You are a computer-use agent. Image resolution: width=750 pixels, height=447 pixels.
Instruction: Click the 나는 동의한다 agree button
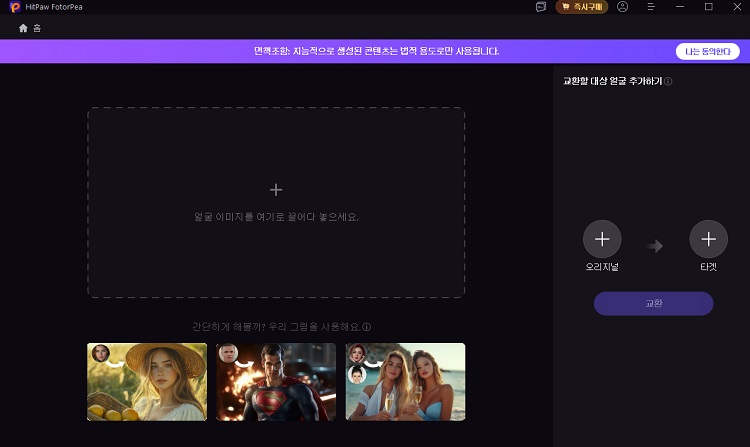pyautogui.click(x=707, y=51)
